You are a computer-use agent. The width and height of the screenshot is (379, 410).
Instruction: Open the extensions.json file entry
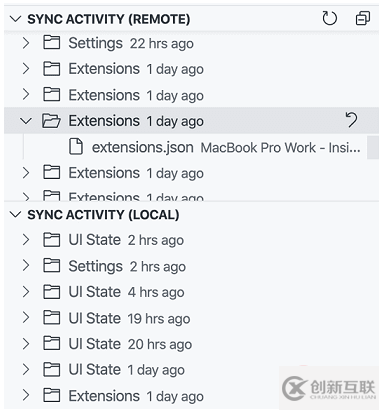point(142,147)
